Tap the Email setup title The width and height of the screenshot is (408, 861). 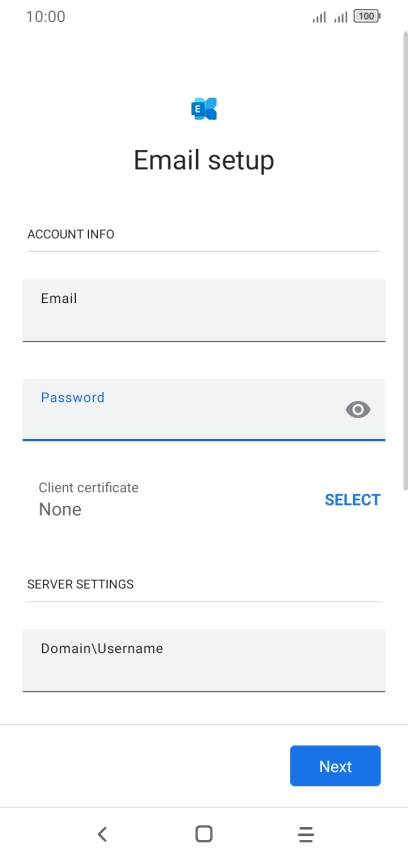click(x=204, y=160)
